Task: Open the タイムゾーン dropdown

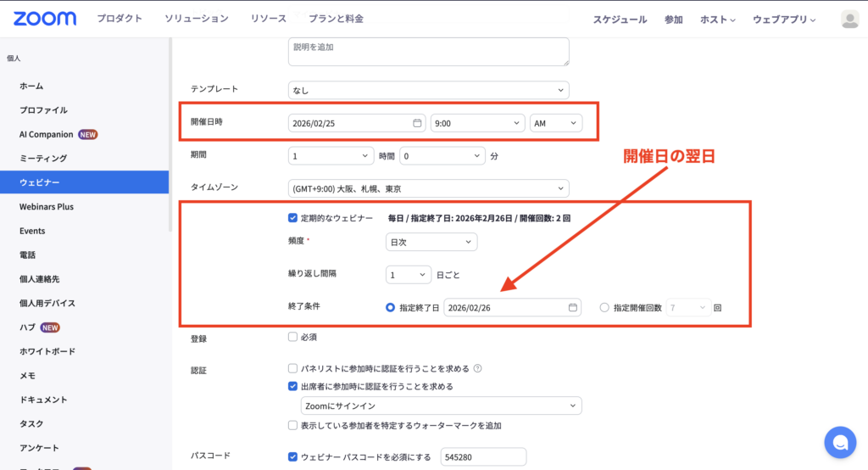Action: pyautogui.click(x=428, y=188)
